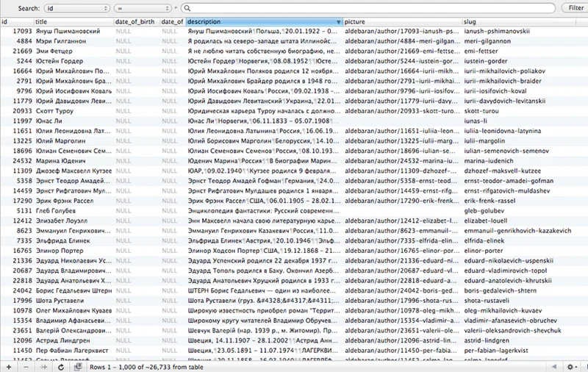Click the description column header
The image size is (588, 372).
(x=264, y=22)
